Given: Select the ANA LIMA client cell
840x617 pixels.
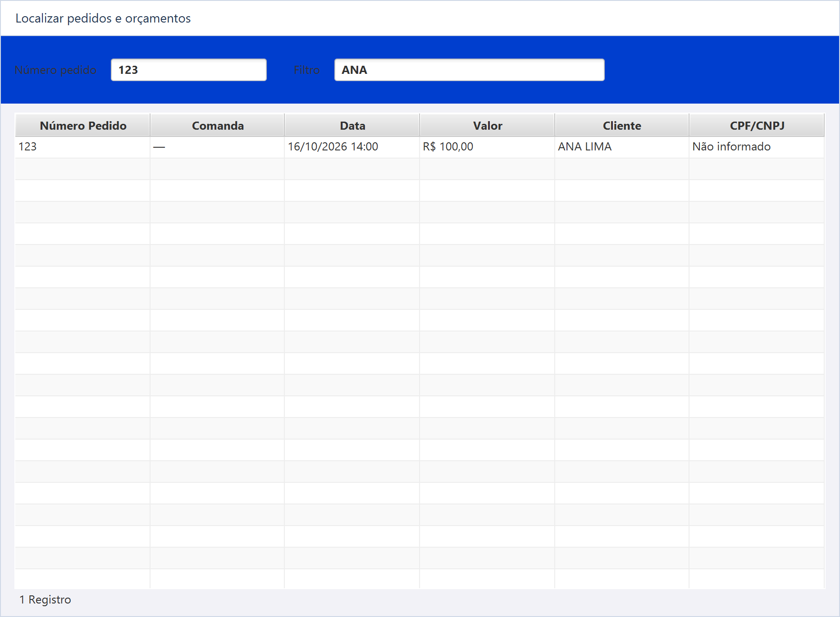Looking at the screenshot, I should (622, 147).
